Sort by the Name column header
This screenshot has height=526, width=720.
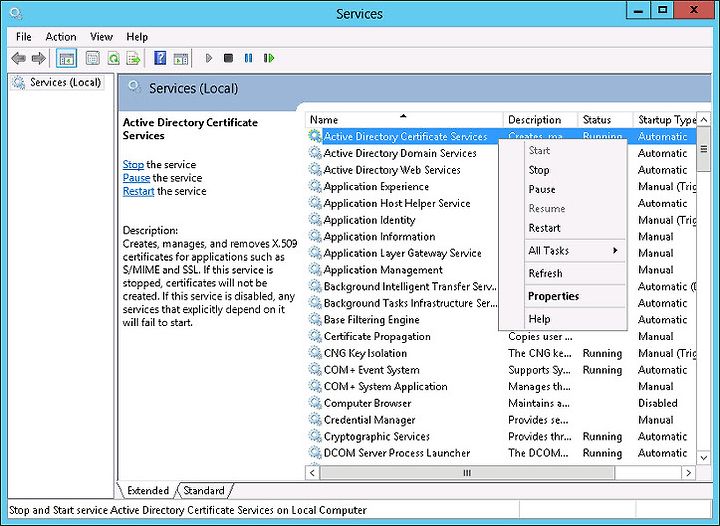[x=404, y=120]
